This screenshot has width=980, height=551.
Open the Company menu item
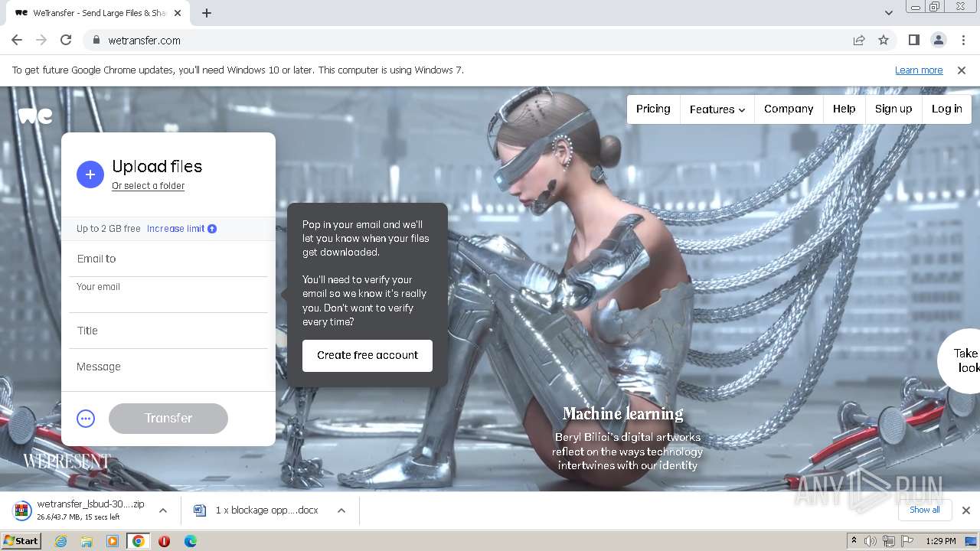(x=789, y=109)
